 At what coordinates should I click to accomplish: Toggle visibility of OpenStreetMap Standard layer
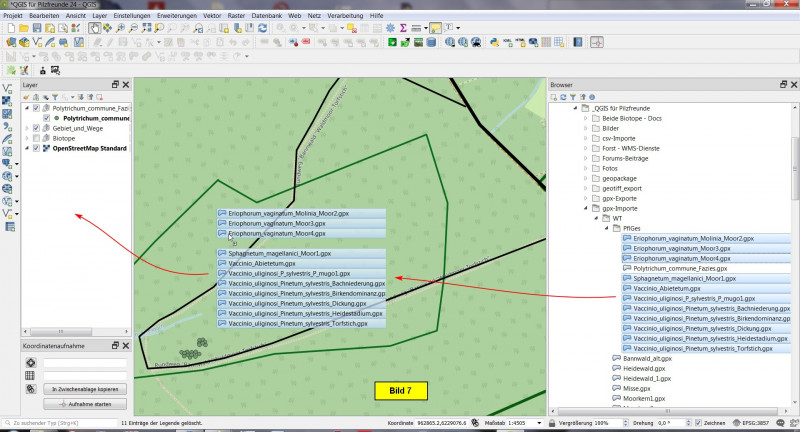36,148
